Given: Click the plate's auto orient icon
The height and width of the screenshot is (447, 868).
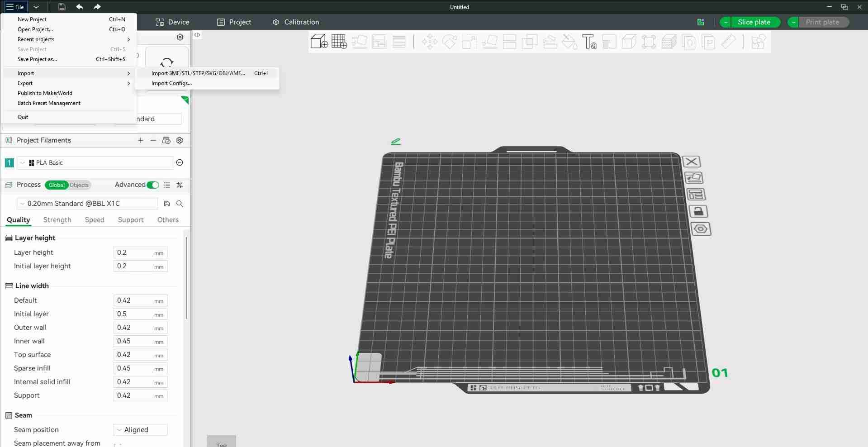Looking at the screenshot, I should pos(694,178).
